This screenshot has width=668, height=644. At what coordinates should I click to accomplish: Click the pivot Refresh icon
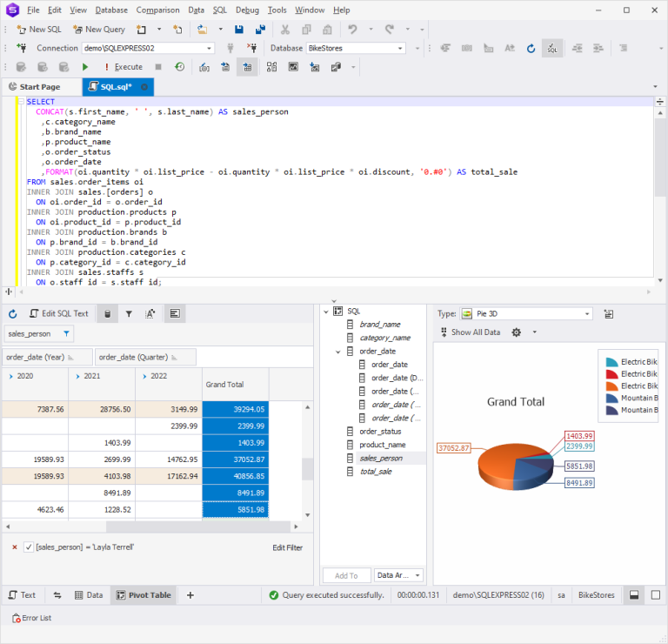coord(13,314)
